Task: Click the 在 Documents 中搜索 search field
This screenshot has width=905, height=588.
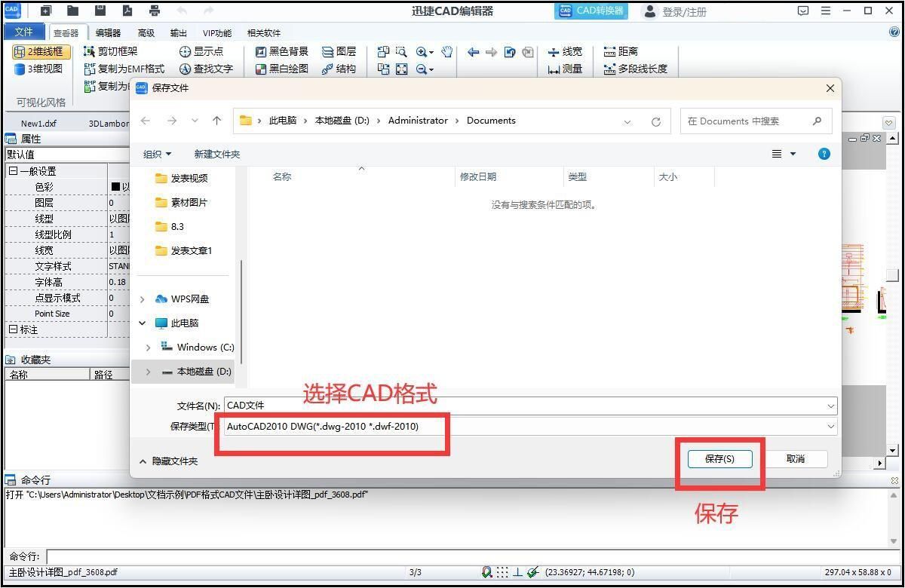Action: pos(755,121)
